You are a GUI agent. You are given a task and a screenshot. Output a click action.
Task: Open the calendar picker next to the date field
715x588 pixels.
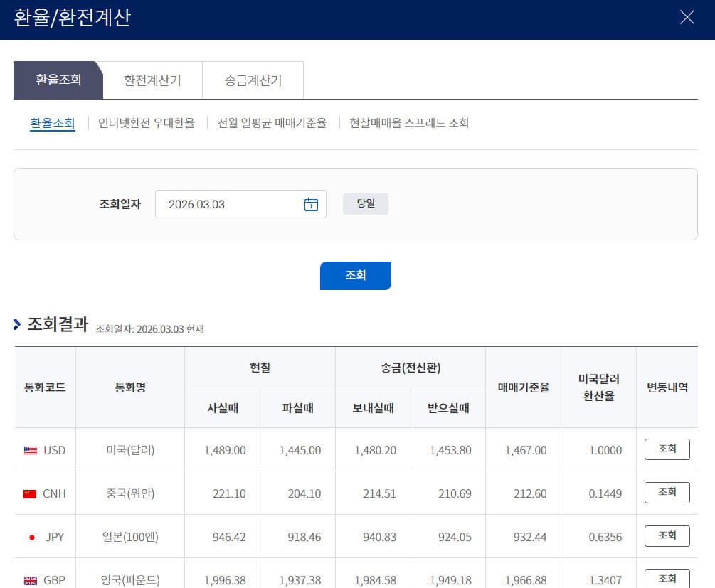(x=311, y=204)
